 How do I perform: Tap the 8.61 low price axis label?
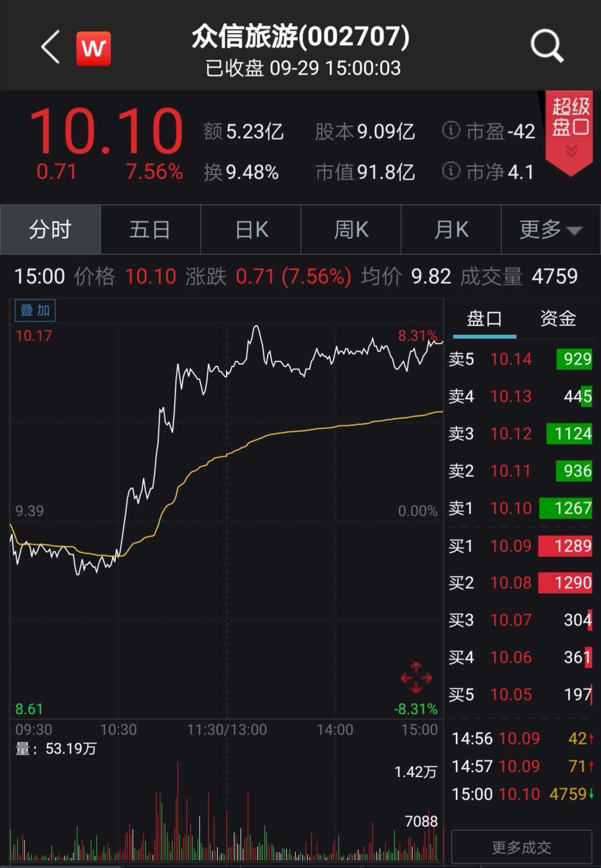(29, 709)
